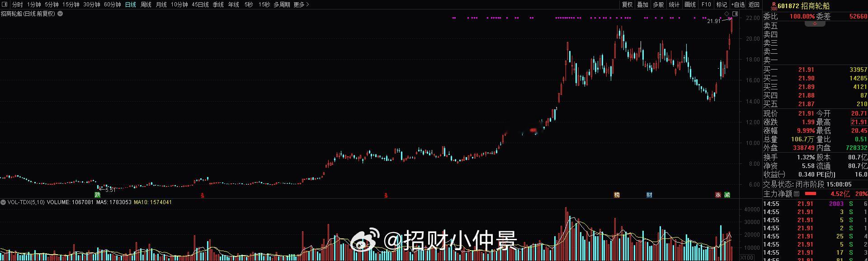
Task: Switch to 季线 quarterly chart
Action: pyautogui.click(x=218, y=5)
